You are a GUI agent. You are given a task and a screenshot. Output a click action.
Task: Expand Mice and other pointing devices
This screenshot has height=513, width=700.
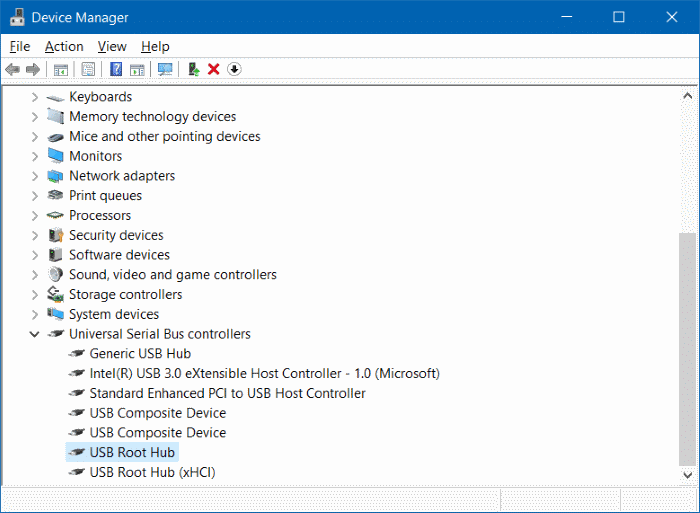(35, 136)
